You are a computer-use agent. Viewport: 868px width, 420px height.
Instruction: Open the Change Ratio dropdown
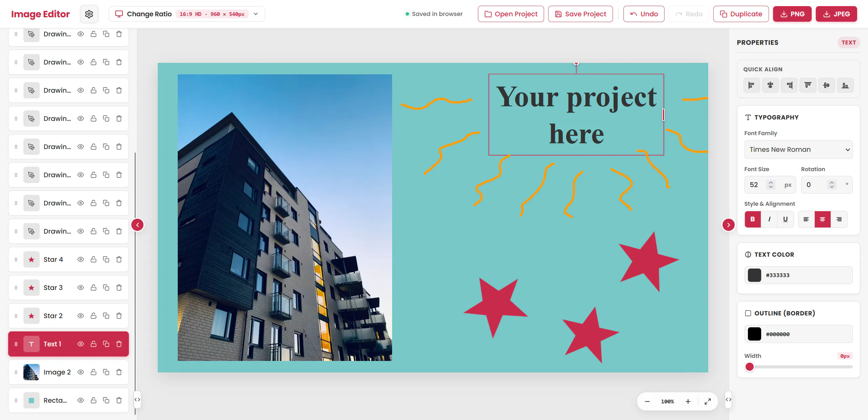(187, 14)
